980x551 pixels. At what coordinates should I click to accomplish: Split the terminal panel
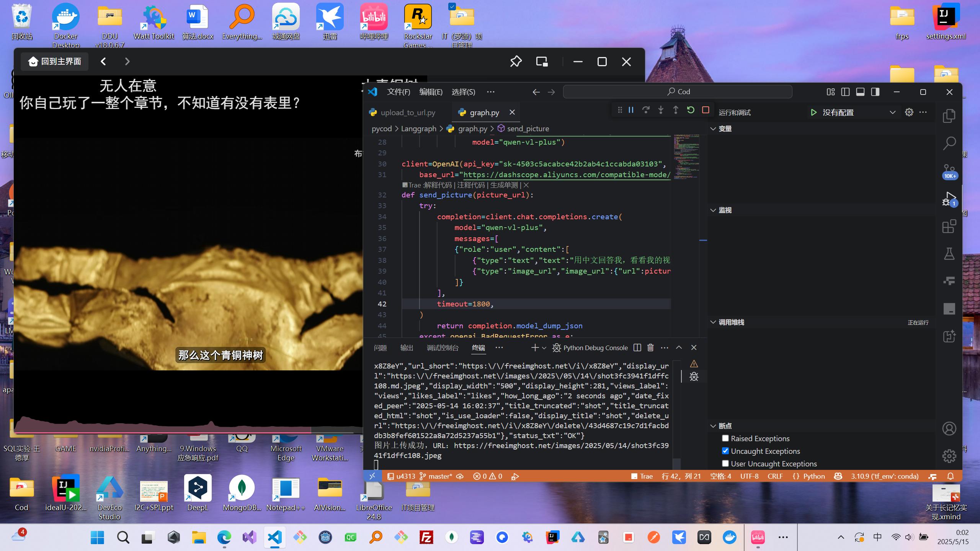(637, 347)
